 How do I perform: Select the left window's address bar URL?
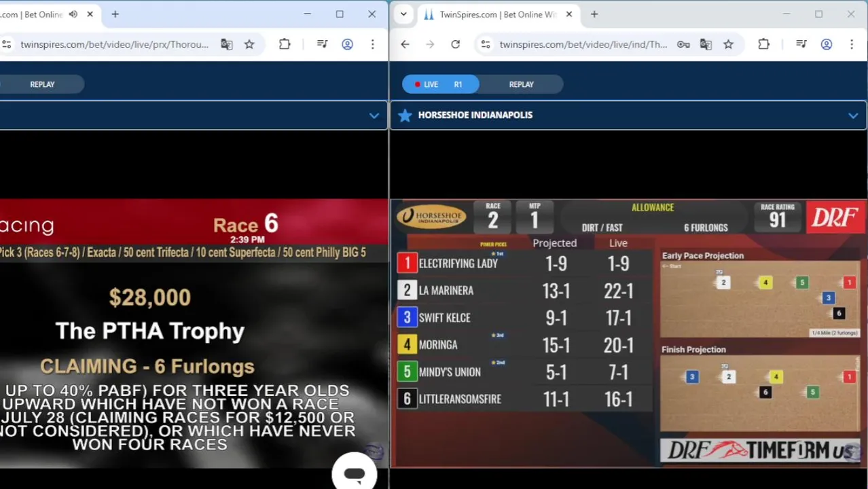[114, 45]
